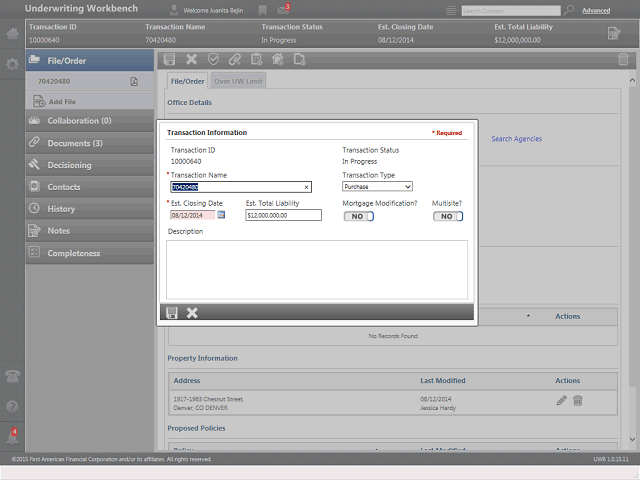Click the Est. Total Liability input field
This screenshot has height=480, width=640.
point(283,215)
